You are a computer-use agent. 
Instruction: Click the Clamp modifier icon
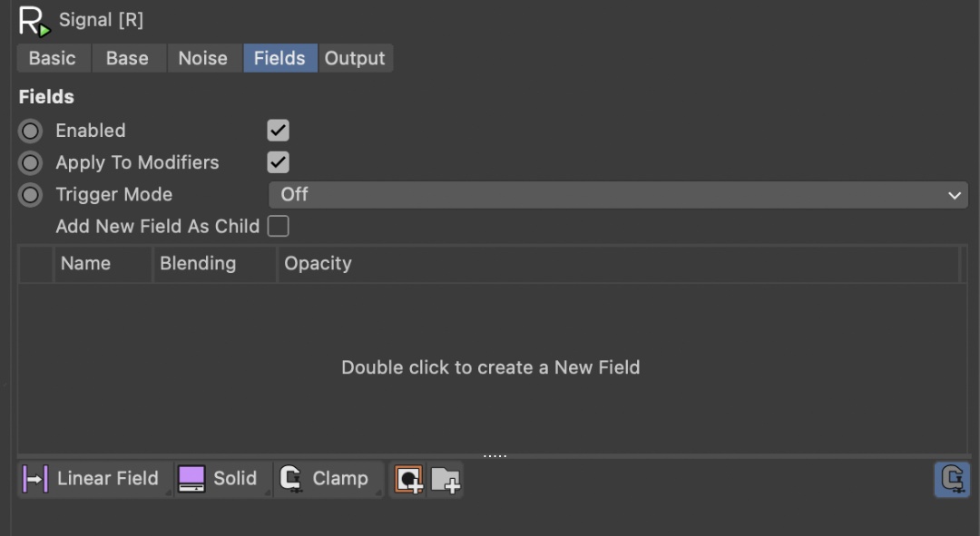coord(291,479)
